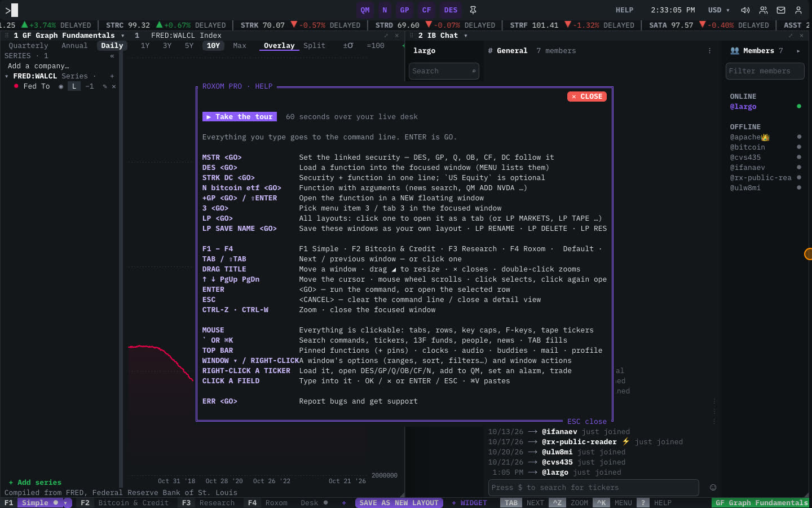812x508 pixels.
Task: Click SAVE AS NEW LAYOUT
Action: coord(399,503)
